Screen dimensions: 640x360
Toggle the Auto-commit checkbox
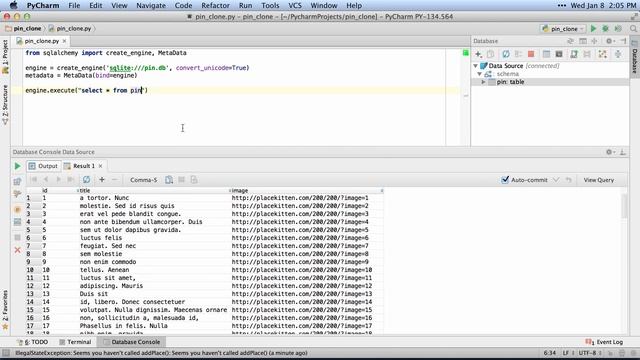tap(505, 180)
